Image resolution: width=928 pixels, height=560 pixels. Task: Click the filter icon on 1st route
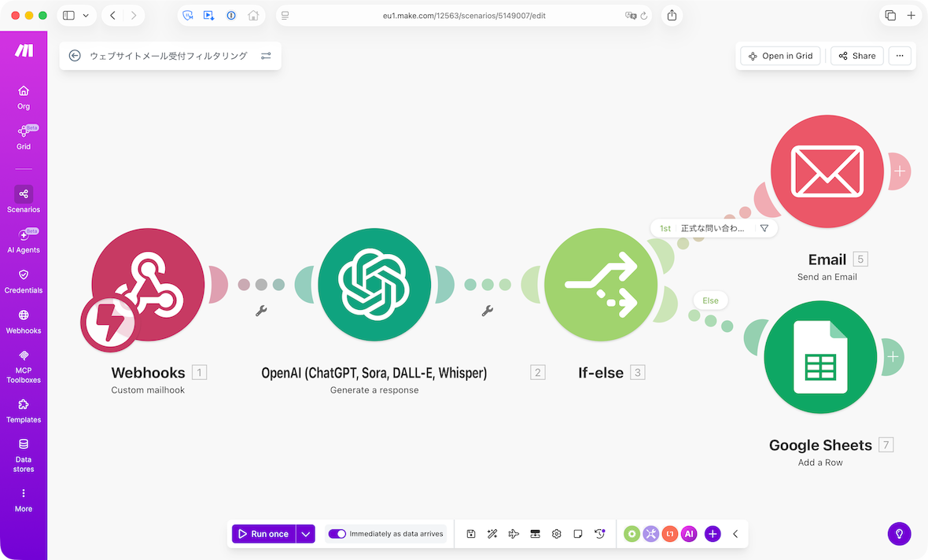(764, 228)
